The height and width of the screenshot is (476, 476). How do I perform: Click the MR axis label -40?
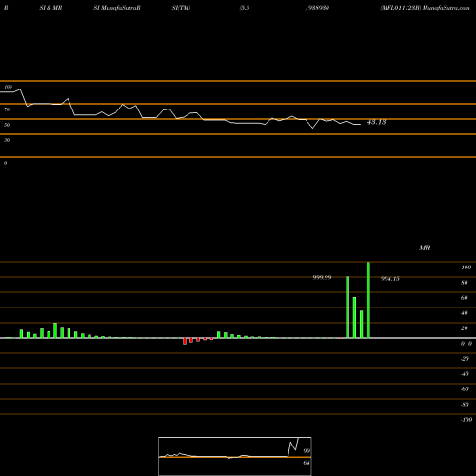(x=465, y=374)
